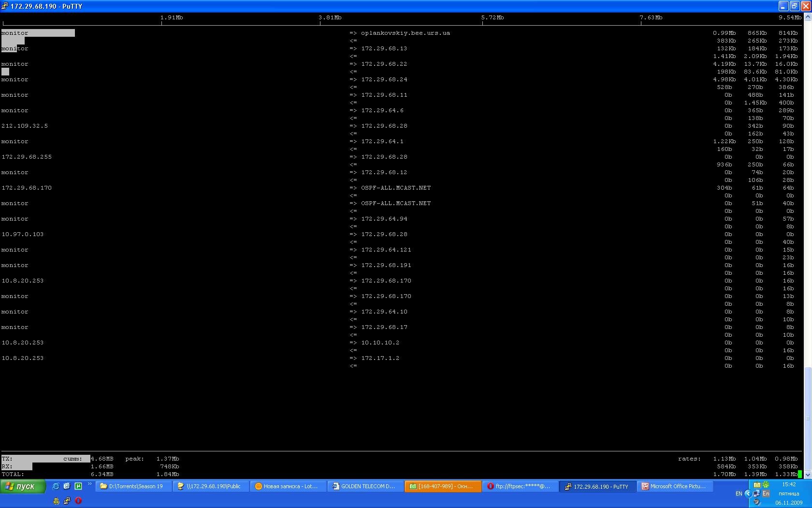This screenshot has width=812, height=508.
Task: Click the пуск Start button
Action: click(23, 486)
